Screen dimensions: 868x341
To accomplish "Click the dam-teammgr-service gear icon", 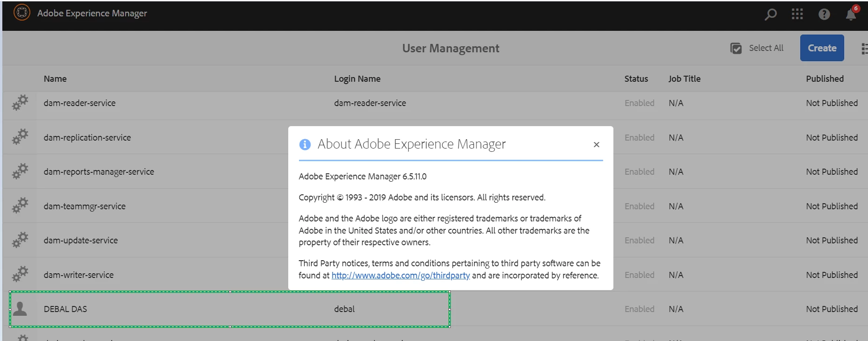I will (20, 206).
